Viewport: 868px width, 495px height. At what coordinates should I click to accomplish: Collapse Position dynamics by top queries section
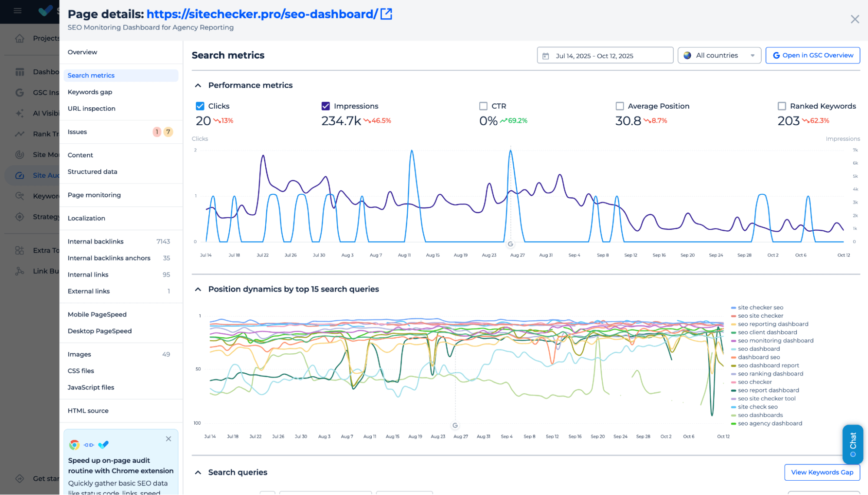click(198, 289)
